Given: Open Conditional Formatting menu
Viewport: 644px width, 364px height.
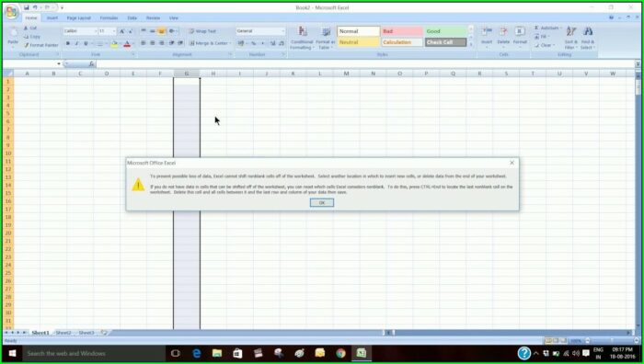Looking at the screenshot, I should (x=302, y=39).
